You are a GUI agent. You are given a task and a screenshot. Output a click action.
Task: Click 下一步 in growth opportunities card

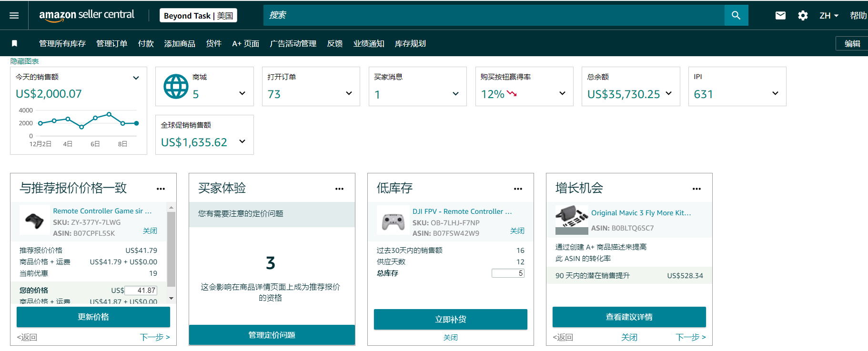point(691,337)
